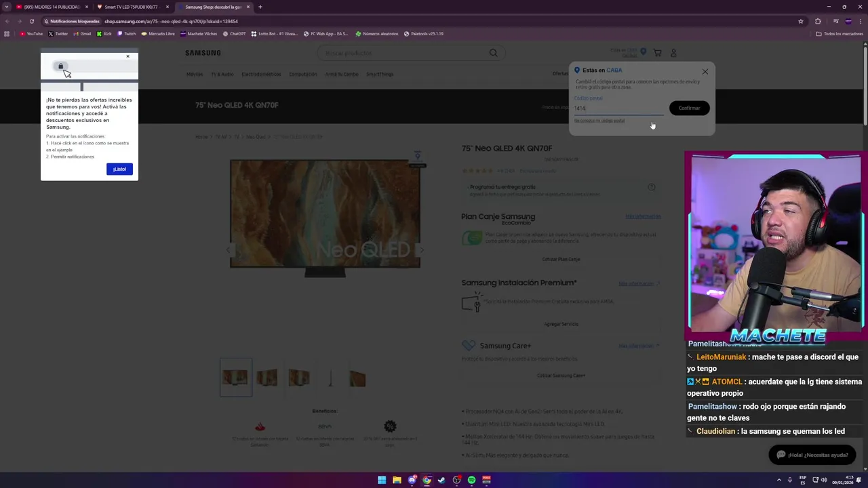Image resolution: width=868 pixels, height=488 pixels.
Task: Open a new browser tab
Action: 260,7
